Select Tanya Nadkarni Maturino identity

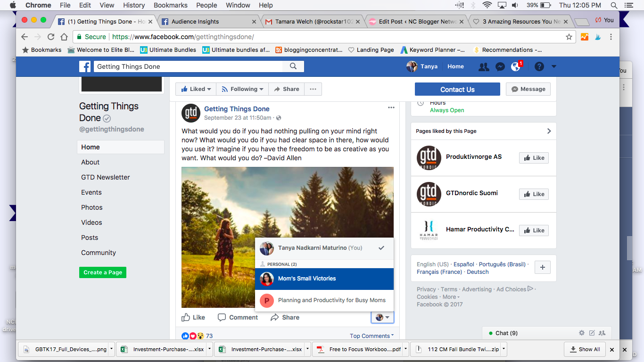[x=324, y=248]
